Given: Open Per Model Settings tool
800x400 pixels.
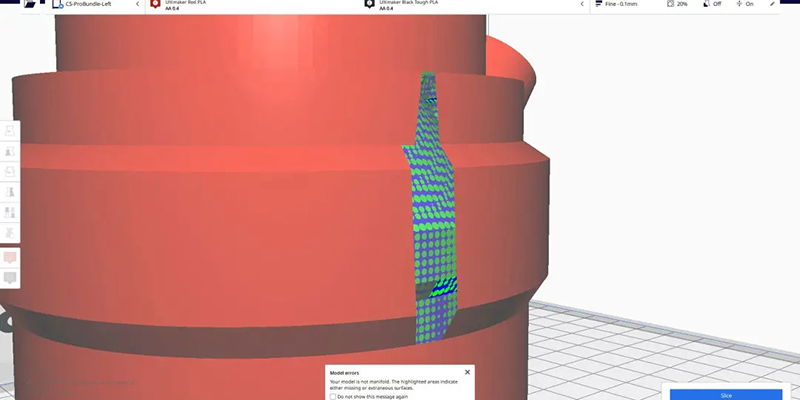Looking at the screenshot, I should [10, 212].
